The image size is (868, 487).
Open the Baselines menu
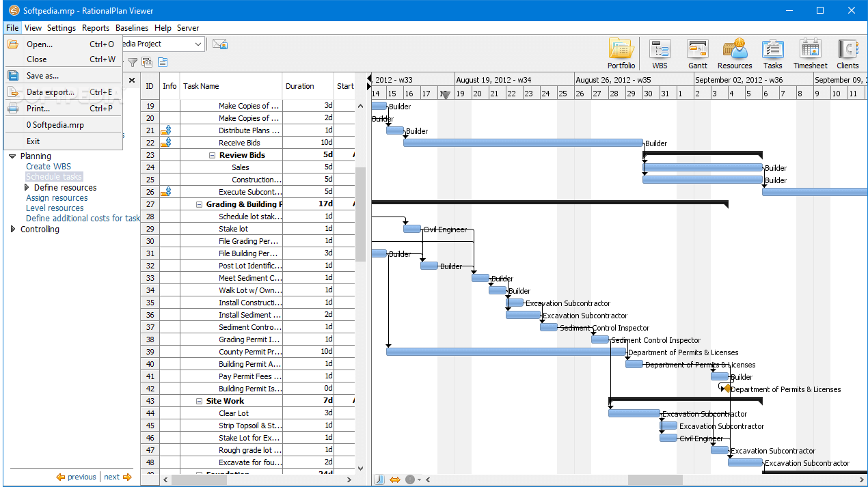[x=132, y=28]
